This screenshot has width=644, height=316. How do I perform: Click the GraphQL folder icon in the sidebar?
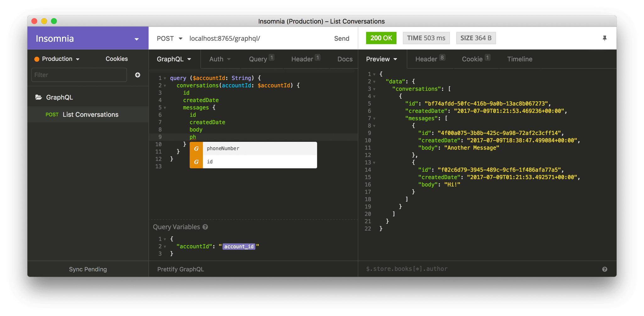tap(38, 97)
